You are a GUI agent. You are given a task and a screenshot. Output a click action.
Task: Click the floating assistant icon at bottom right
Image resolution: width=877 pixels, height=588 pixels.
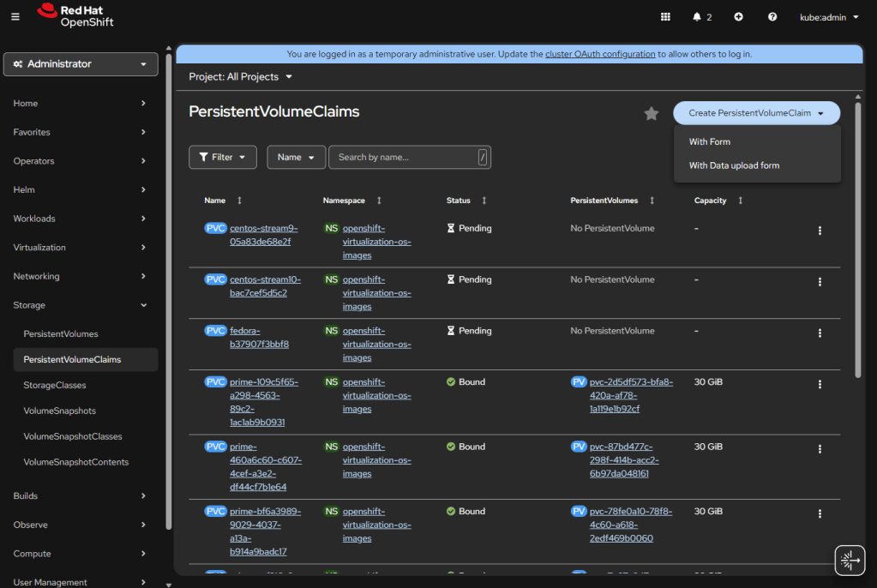[x=850, y=561]
